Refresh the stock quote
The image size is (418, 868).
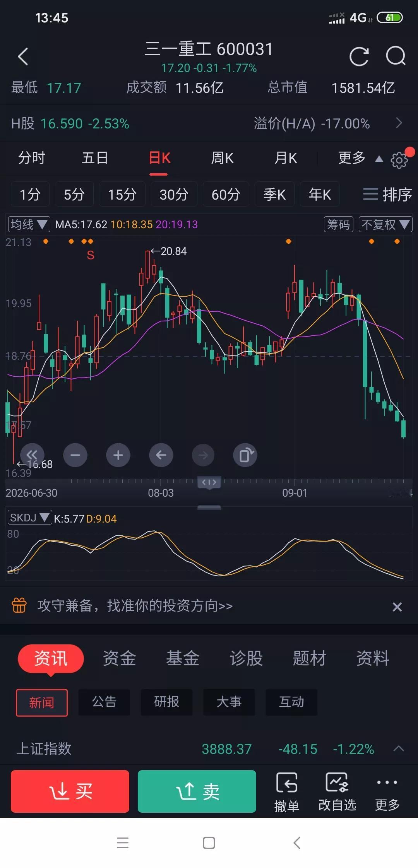(x=359, y=56)
